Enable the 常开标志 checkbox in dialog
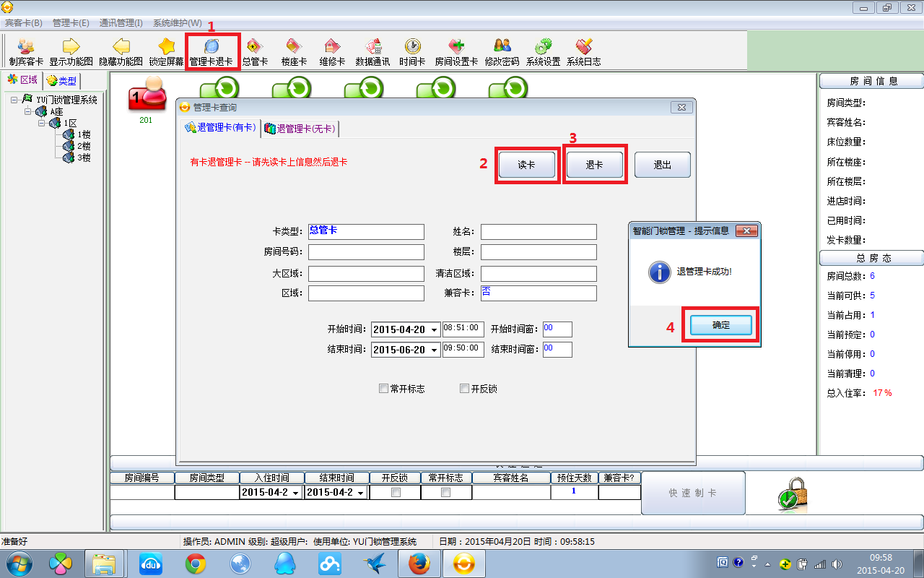924x578 pixels. tap(384, 389)
